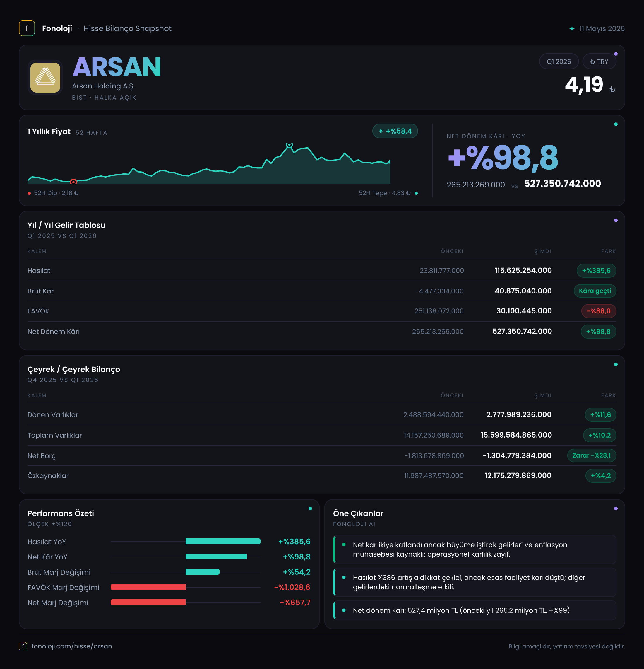Click Net Borç value -1.304.779.384.000
644x669 pixels.
coord(517,456)
